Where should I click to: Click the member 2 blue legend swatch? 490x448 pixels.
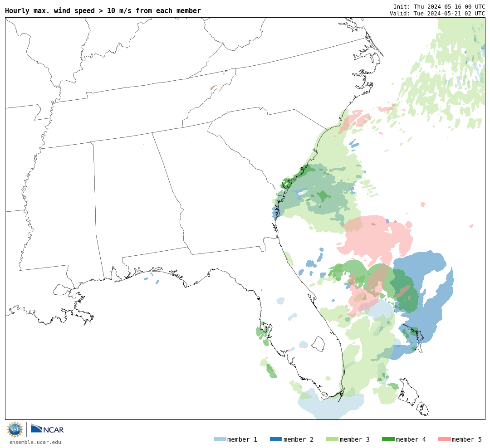(276, 439)
